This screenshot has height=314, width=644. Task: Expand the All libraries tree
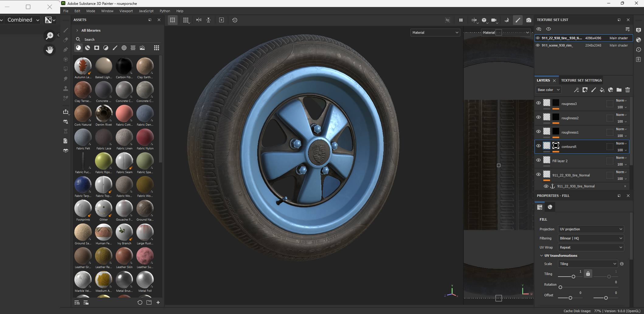pyautogui.click(x=77, y=30)
